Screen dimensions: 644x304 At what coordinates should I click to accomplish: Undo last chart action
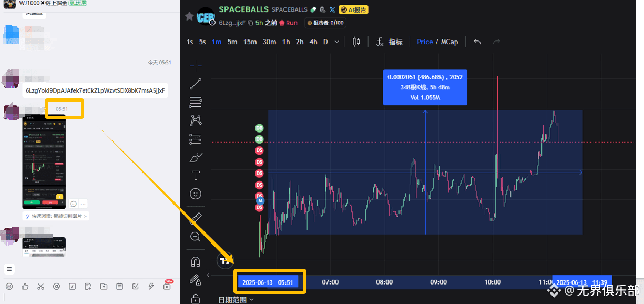(x=477, y=42)
